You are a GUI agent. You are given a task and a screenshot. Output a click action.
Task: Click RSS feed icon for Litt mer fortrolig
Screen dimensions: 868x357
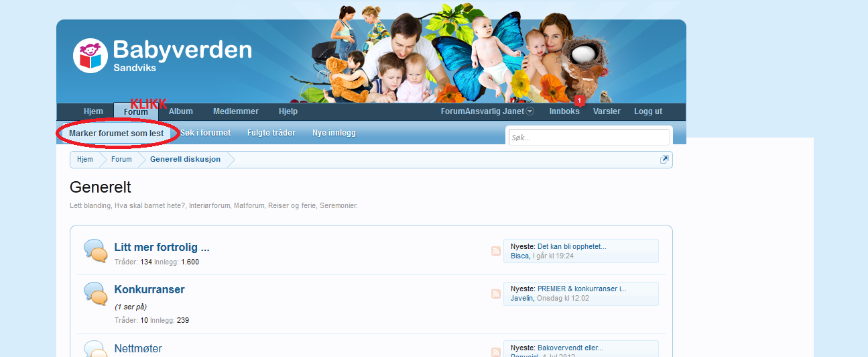pos(496,251)
